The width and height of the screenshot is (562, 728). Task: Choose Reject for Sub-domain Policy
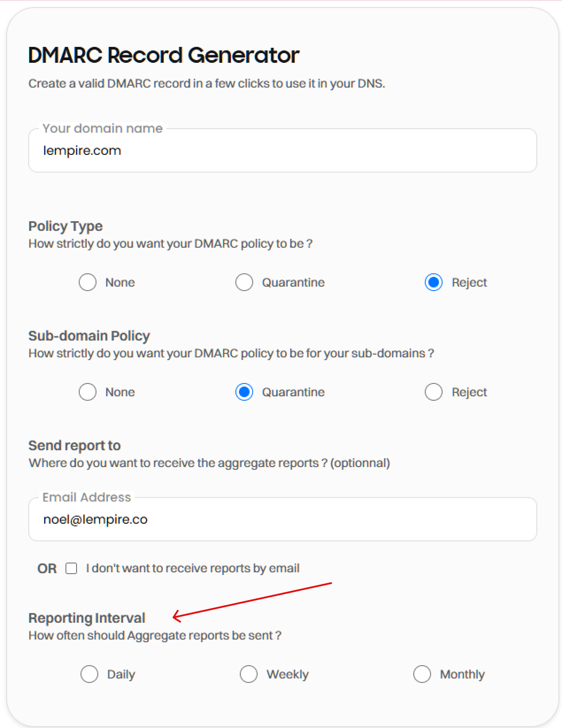(x=433, y=392)
